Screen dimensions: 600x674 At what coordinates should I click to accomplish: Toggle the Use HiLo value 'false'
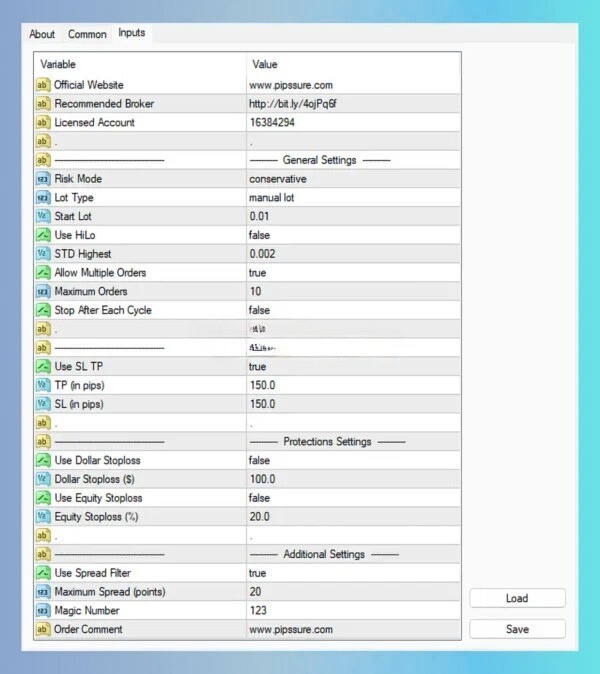(259, 235)
